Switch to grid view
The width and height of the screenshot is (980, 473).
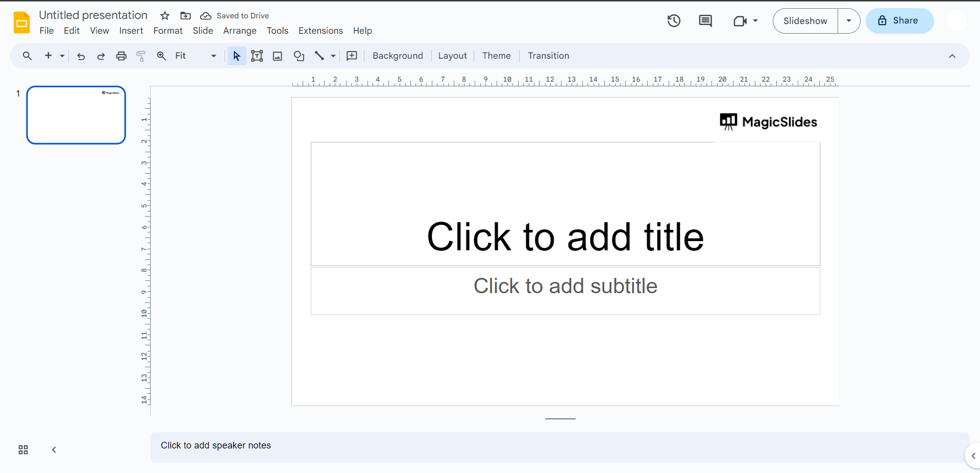pyautogui.click(x=23, y=450)
